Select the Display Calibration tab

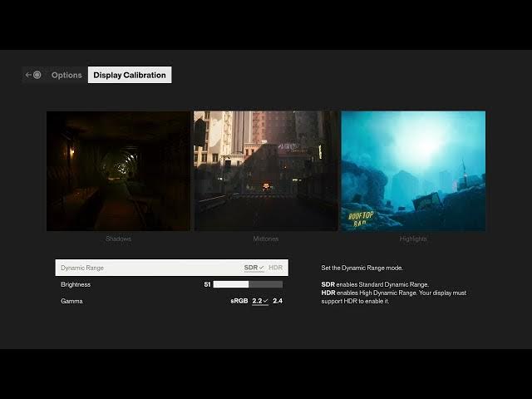click(x=130, y=75)
